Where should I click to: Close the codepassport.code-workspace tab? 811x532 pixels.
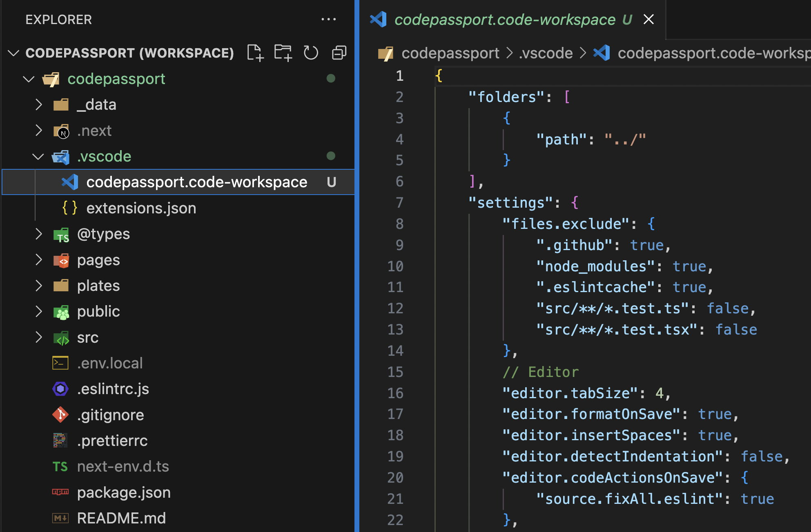pyautogui.click(x=648, y=20)
